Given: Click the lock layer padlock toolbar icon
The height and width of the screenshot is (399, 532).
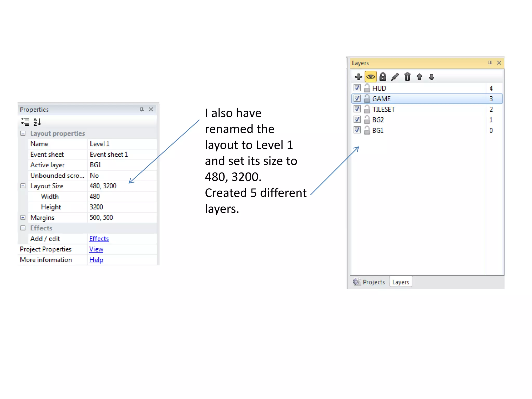Looking at the screenshot, I should coord(383,77).
